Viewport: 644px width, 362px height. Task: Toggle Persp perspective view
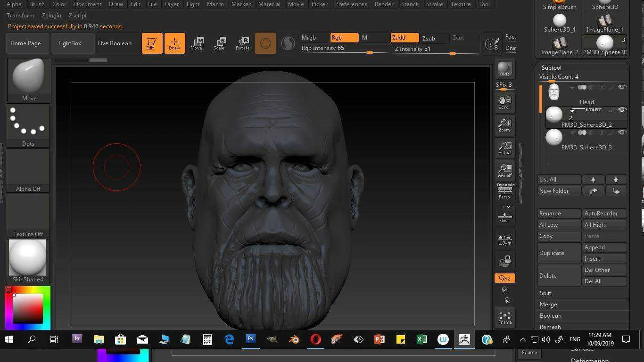pos(504,191)
